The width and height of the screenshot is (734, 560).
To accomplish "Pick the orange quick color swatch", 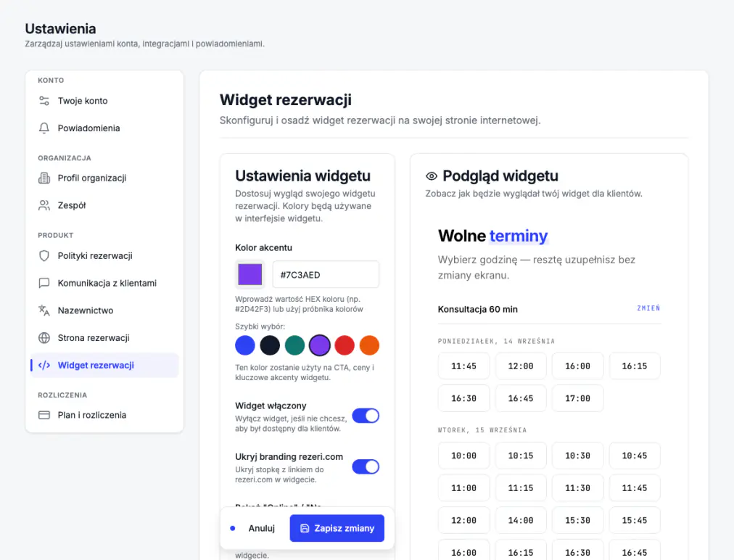I will (369, 345).
